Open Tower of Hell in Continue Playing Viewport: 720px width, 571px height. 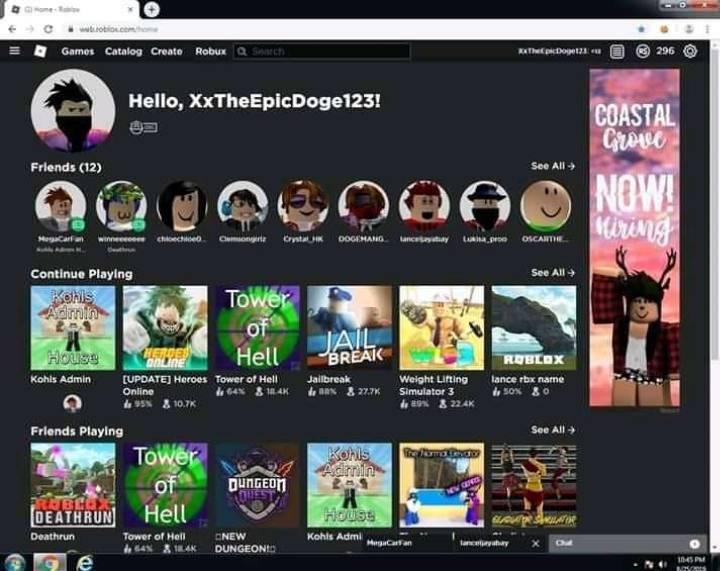coord(258,328)
